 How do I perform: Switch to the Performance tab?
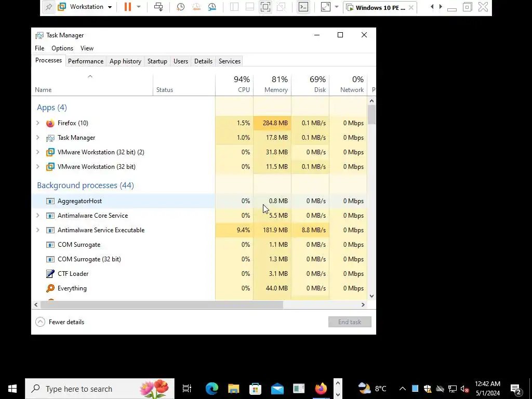[86, 61]
